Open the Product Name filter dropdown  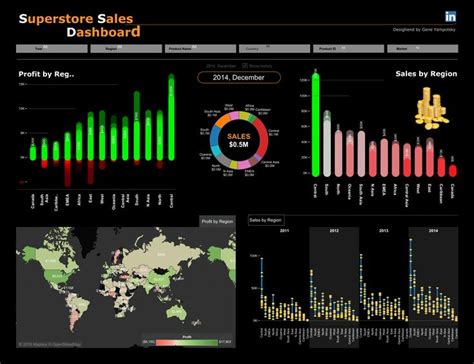[x=200, y=49]
